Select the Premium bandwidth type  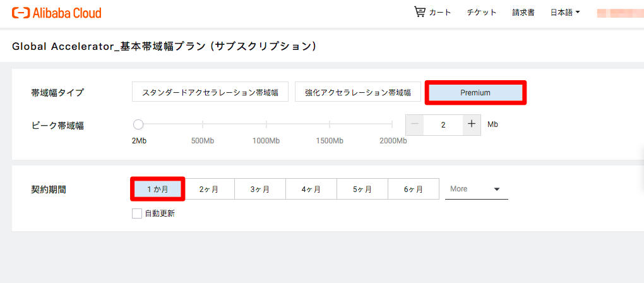tap(475, 92)
